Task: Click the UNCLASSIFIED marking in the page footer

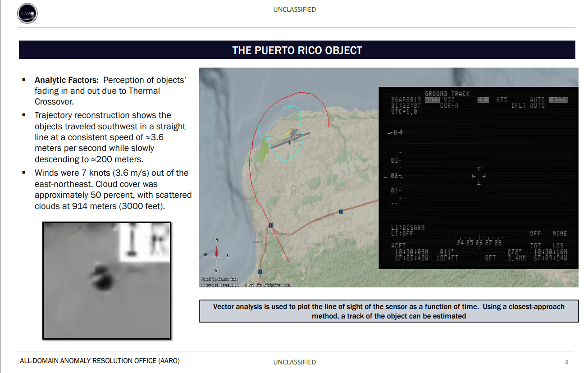Action: tap(294, 362)
